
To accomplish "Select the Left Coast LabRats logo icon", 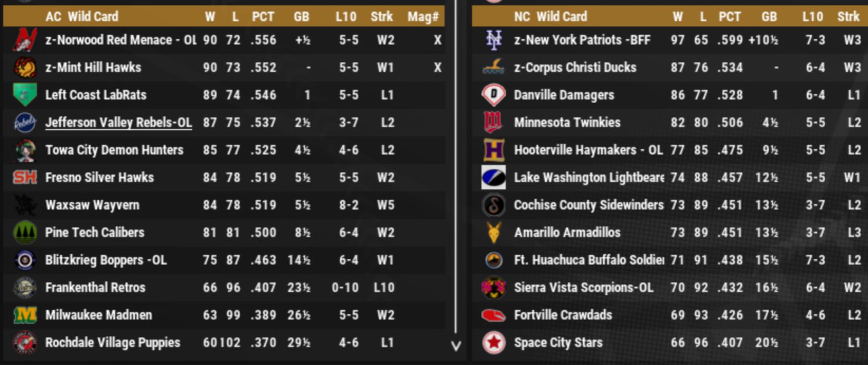I will [x=25, y=95].
